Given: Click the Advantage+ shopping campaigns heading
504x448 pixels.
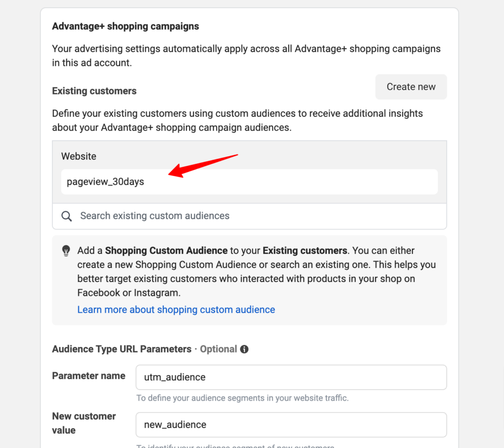Looking at the screenshot, I should tap(126, 27).
